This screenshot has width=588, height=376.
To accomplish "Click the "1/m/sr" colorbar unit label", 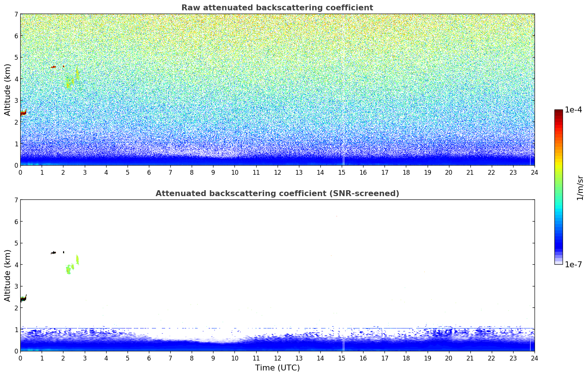I will coord(580,188).
